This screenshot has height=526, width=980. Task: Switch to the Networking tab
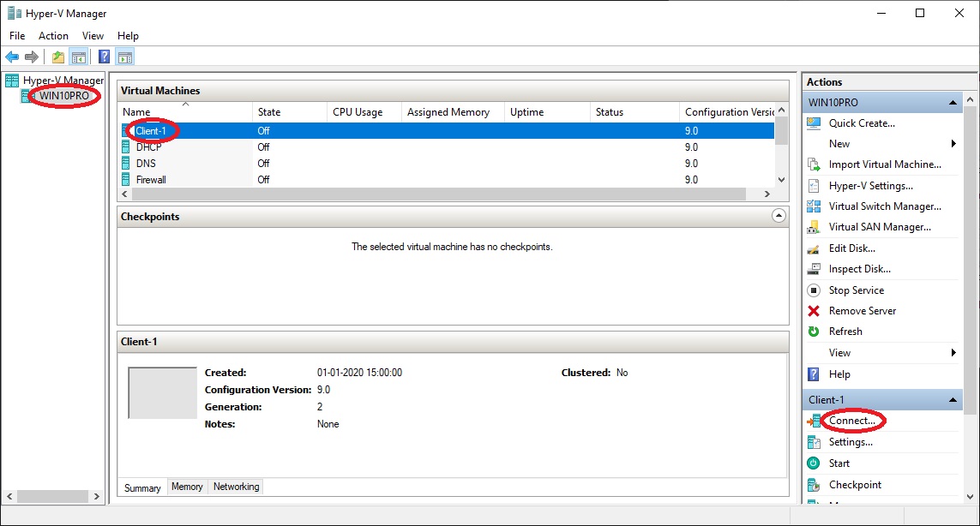(x=237, y=487)
